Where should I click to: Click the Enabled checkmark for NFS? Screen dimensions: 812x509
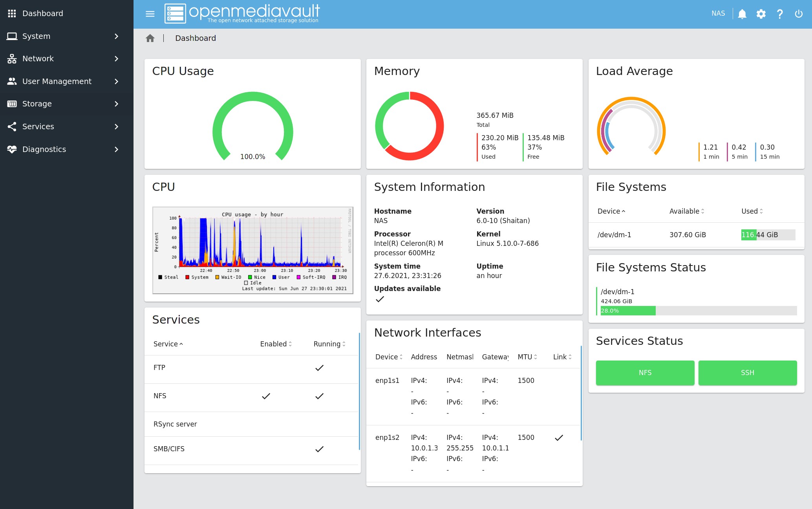click(x=266, y=396)
